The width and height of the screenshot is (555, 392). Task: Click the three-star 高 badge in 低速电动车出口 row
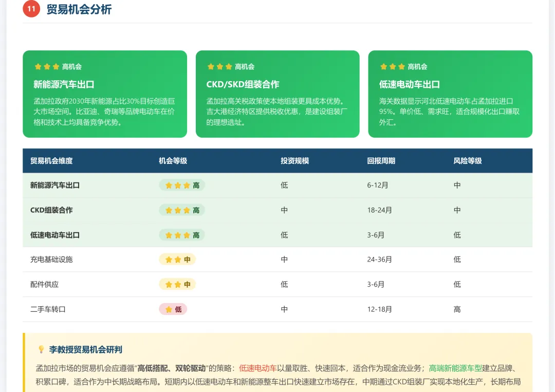[x=182, y=235]
